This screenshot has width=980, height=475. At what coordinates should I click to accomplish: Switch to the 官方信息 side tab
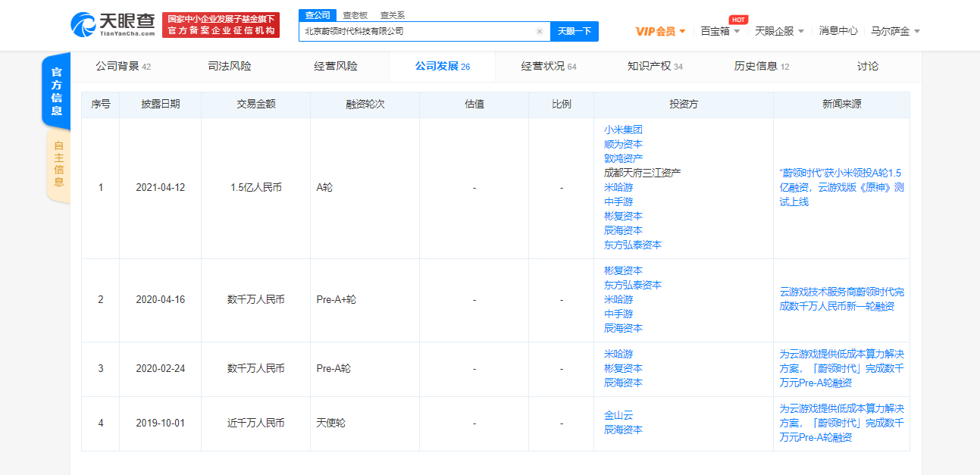point(56,92)
